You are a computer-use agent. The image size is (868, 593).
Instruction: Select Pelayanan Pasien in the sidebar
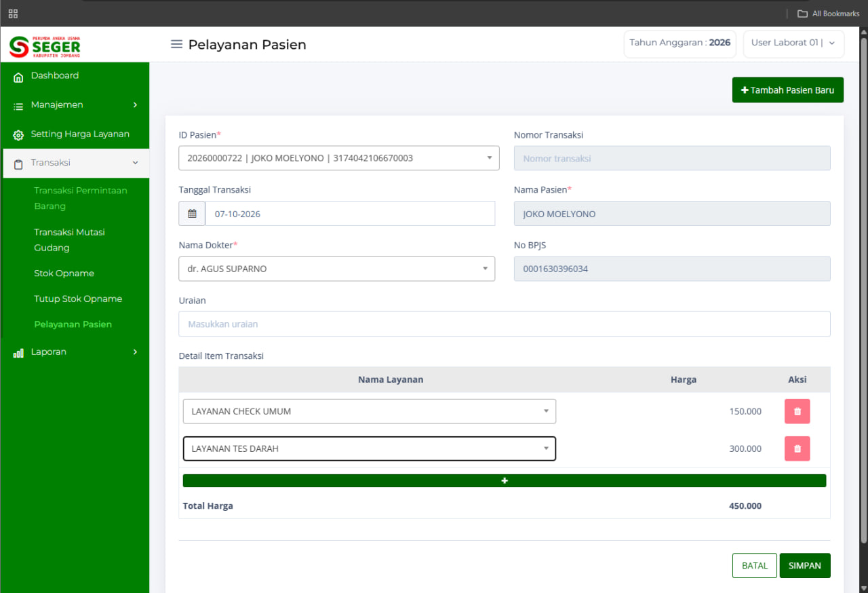click(x=73, y=324)
